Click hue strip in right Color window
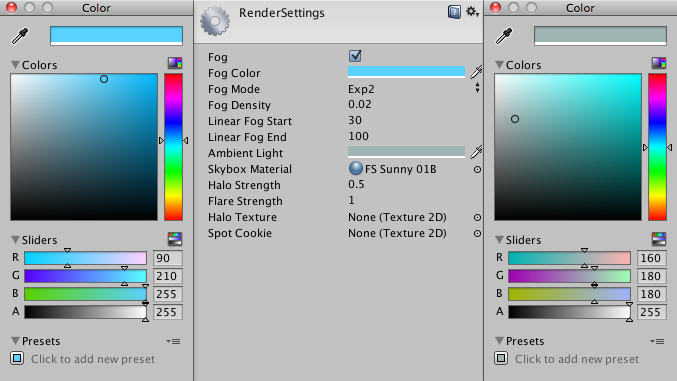This screenshot has height=381, width=677. click(x=658, y=147)
